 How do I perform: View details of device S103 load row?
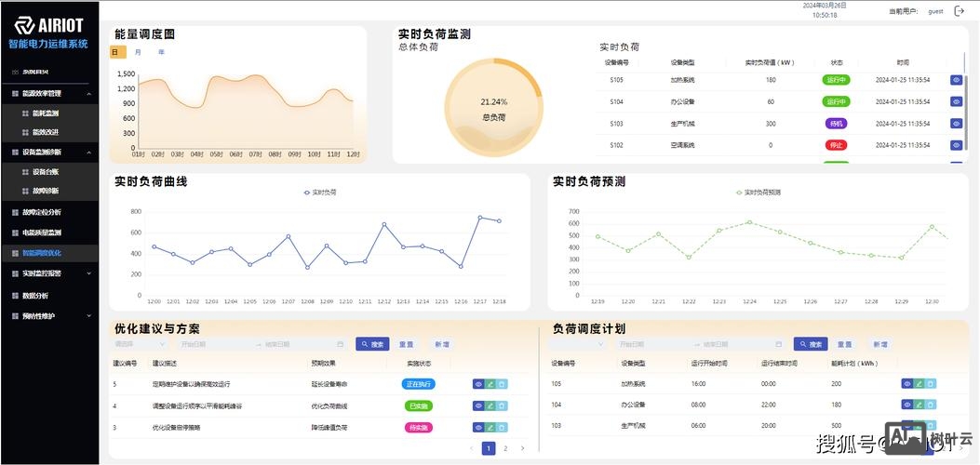pos(956,124)
